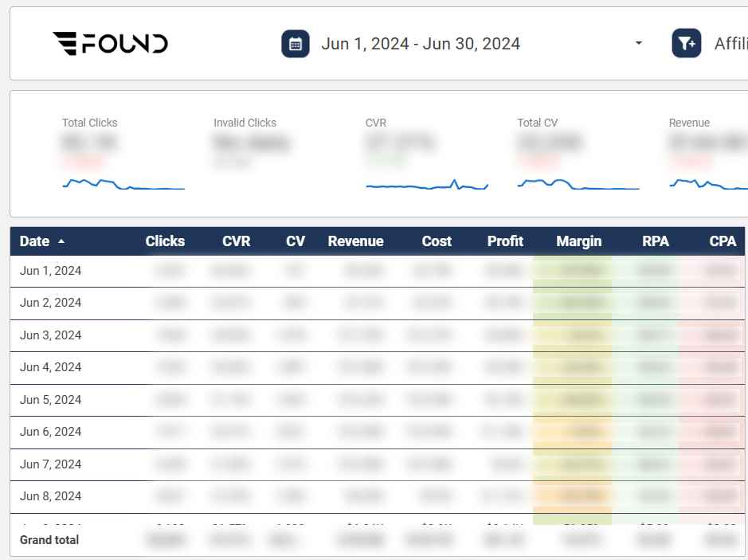Select the Jun 6, 2024 date cell
The width and height of the screenshot is (748, 560).
[51, 432]
